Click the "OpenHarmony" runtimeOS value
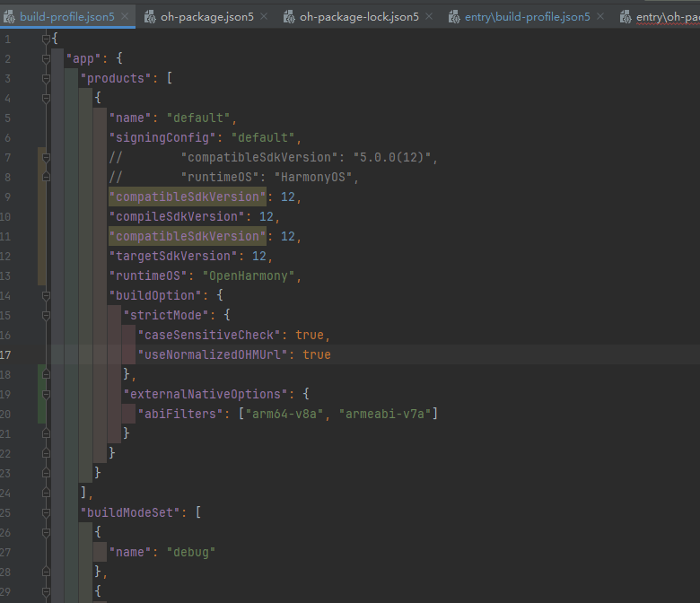This screenshot has height=603, width=700. (x=249, y=275)
